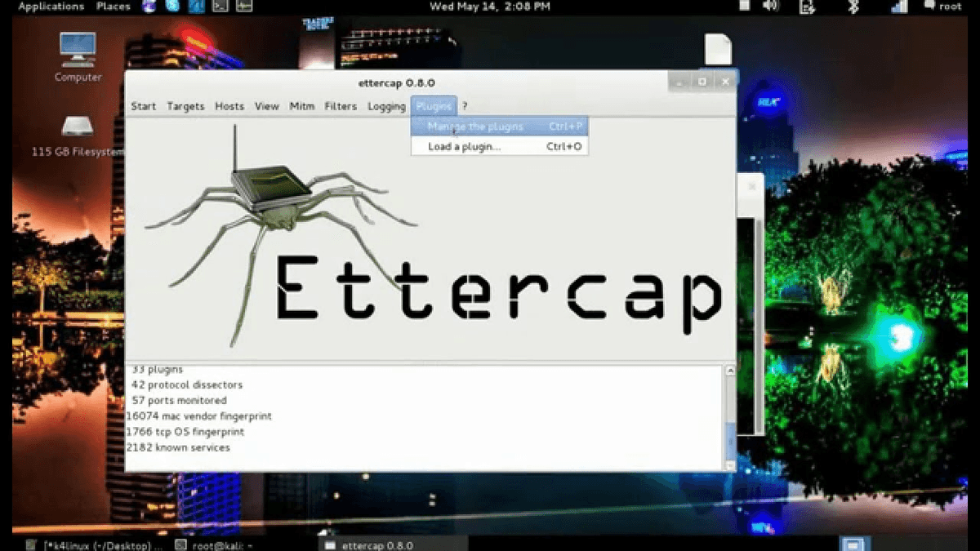Open the Start menu in ettercap
The width and height of the screenshot is (980, 551).
point(143,106)
